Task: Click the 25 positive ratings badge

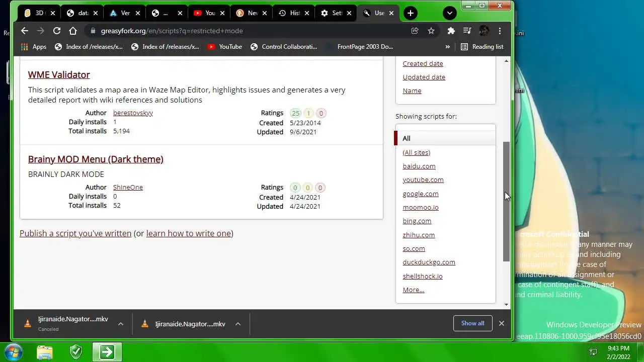Action: click(295, 113)
